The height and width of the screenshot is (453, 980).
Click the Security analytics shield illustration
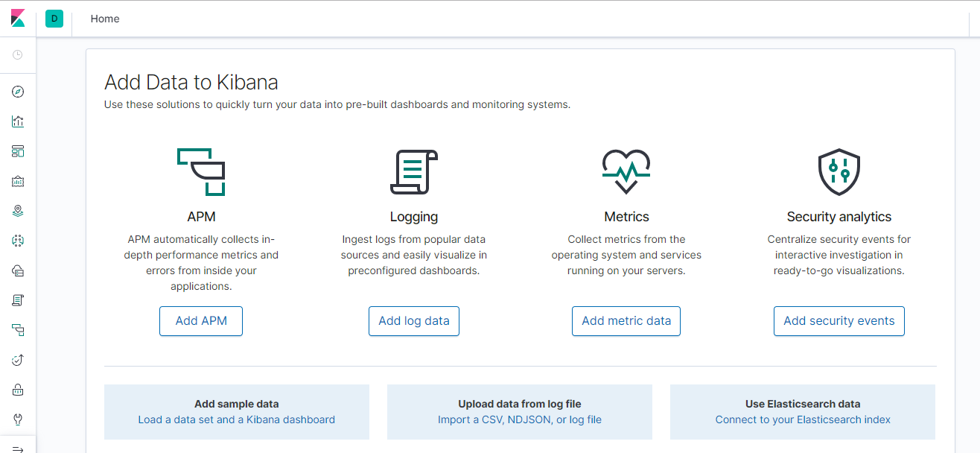tap(839, 172)
